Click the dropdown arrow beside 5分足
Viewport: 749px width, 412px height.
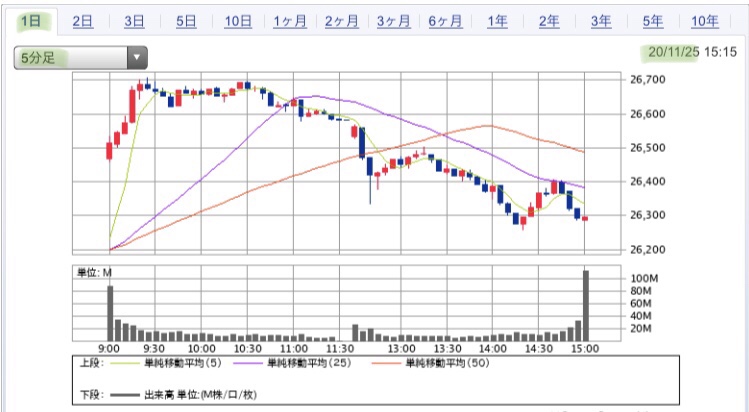(x=137, y=58)
